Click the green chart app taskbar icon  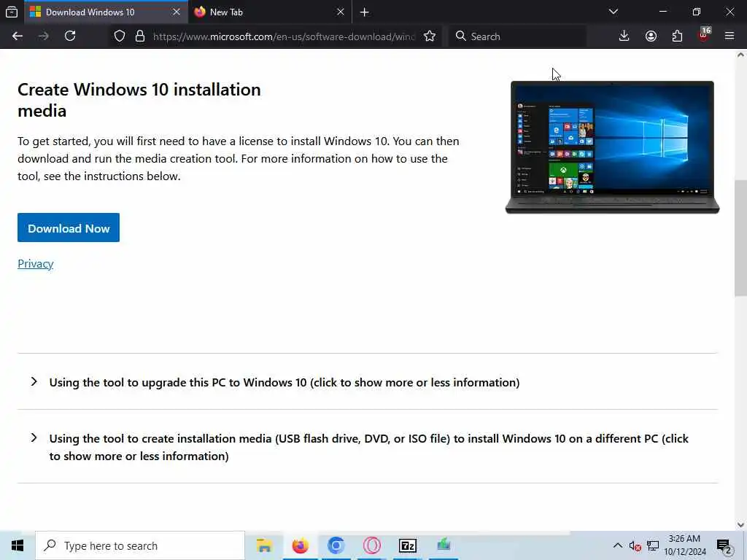click(444, 545)
